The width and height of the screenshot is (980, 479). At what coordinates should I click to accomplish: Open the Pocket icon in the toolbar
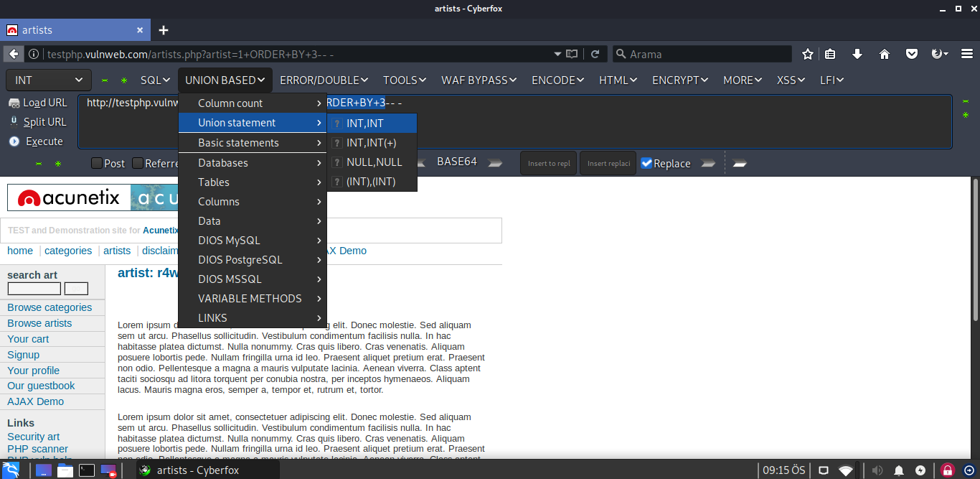911,55
